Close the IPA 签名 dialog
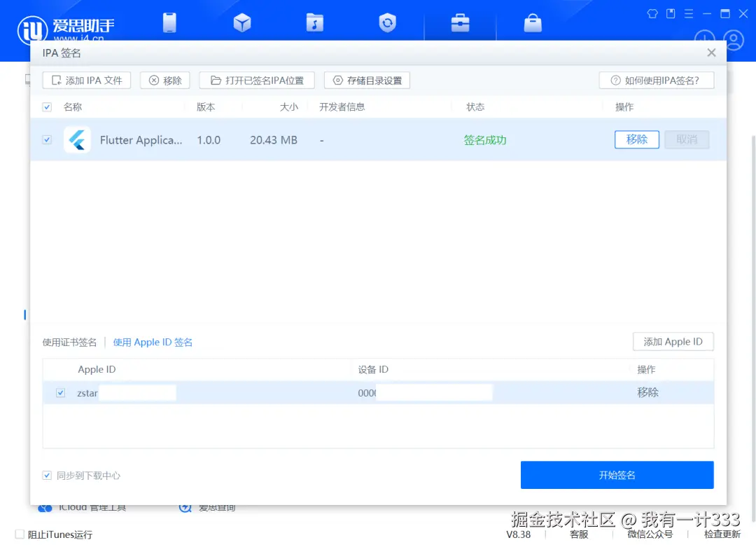The image size is (756, 545). pyautogui.click(x=711, y=53)
